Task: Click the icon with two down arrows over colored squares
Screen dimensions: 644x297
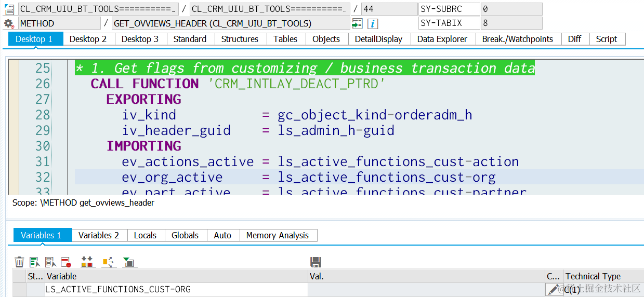Action: [87, 262]
